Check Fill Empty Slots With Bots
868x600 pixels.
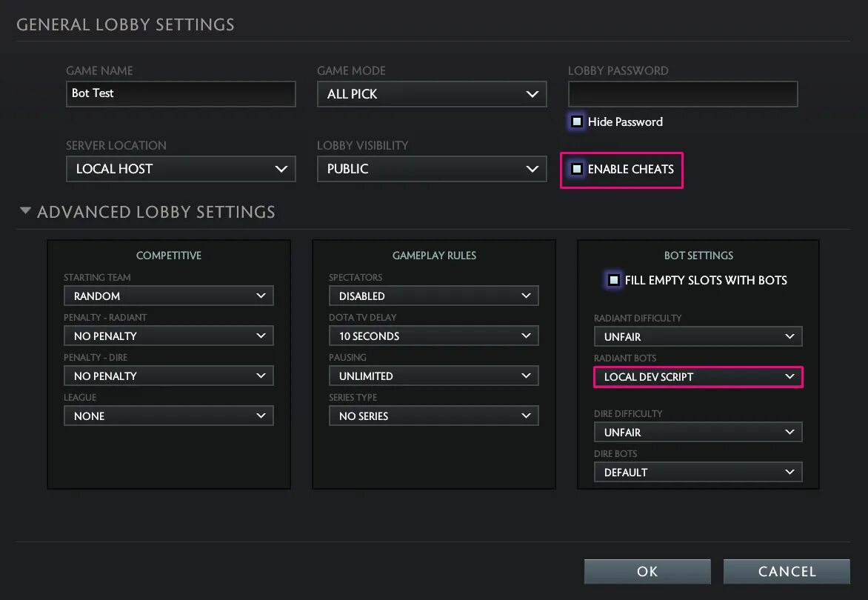point(614,280)
